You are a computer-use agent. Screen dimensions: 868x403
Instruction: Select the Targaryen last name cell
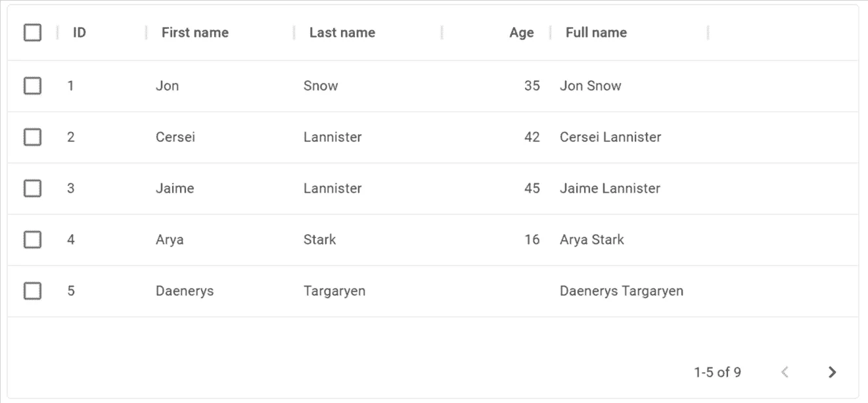pyautogui.click(x=334, y=291)
